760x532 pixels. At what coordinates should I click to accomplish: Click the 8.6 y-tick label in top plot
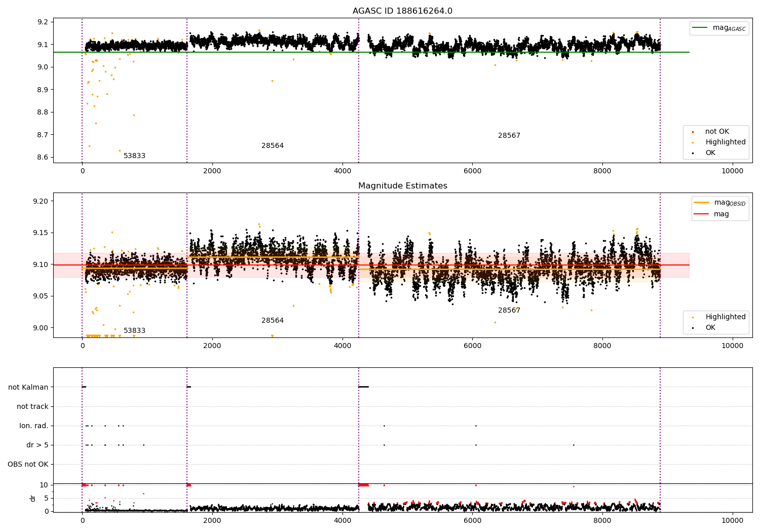pyautogui.click(x=43, y=158)
